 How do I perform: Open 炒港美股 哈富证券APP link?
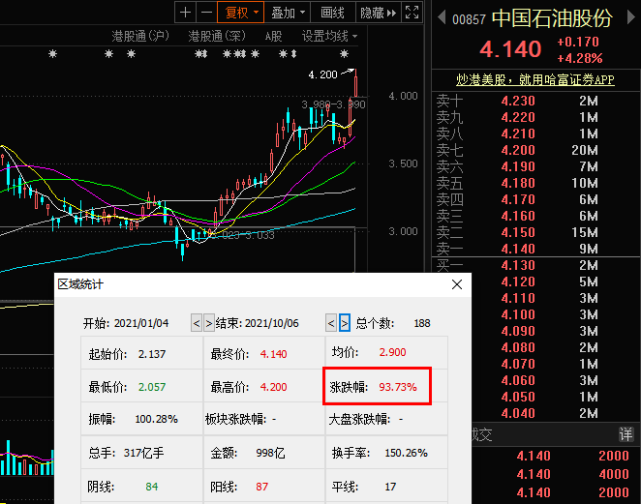coord(535,79)
